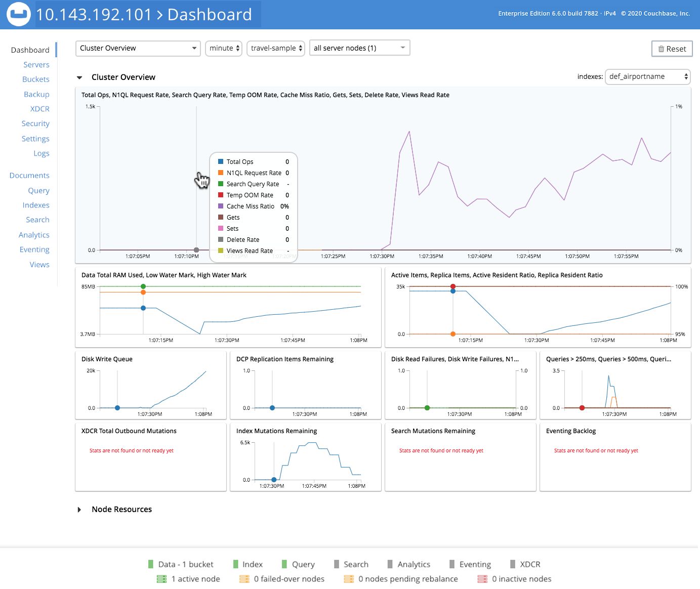Click gray XDCR service status icon
This screenshot has height=589, width=700.
click(x=513, y=564)
